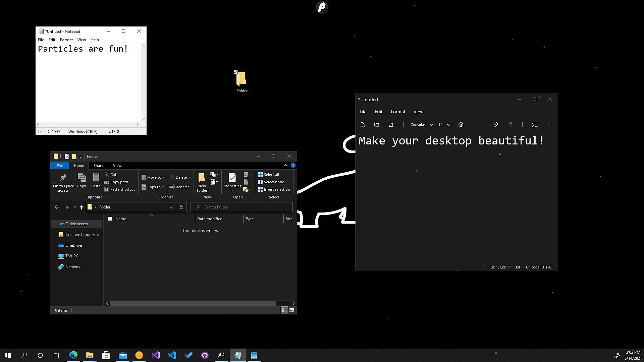
Task: Switch to large icons view toggle
Action: 292,310
